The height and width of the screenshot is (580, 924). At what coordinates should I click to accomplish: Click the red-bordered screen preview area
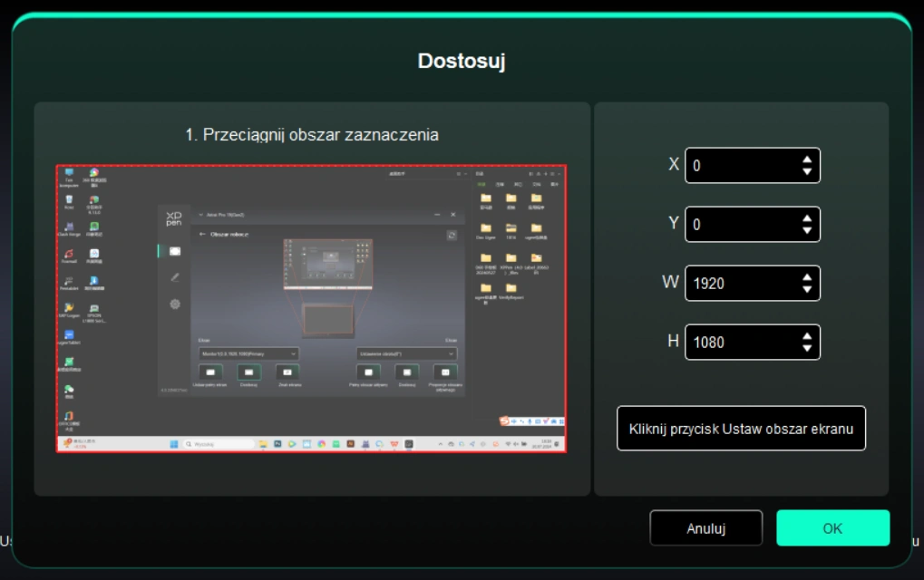(x=311, y=308)
